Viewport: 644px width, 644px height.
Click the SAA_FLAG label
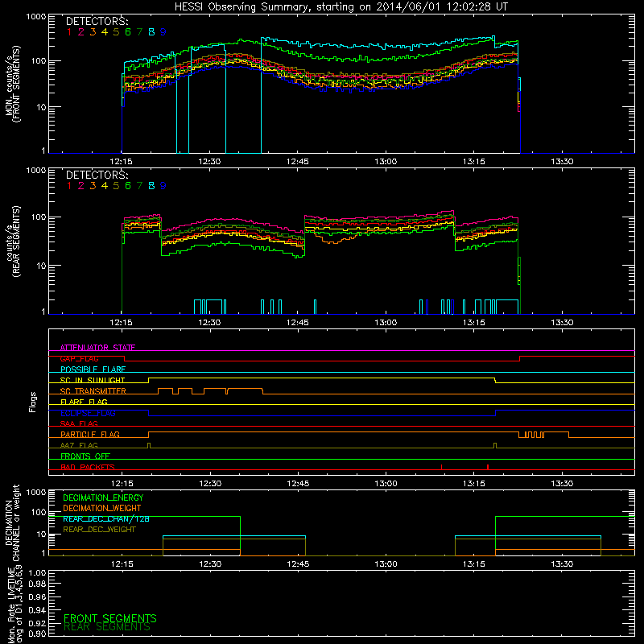point(79,423)
